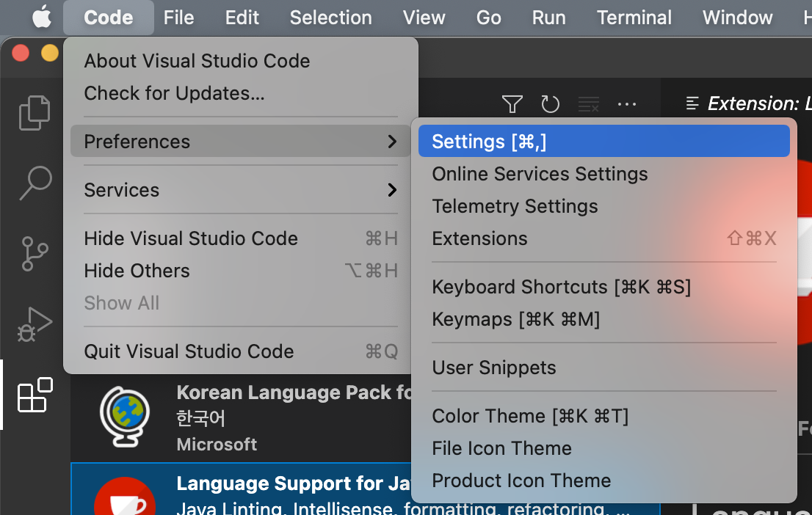
Task: Select Product Icon Theme
Action: click(x=603, y=481)
